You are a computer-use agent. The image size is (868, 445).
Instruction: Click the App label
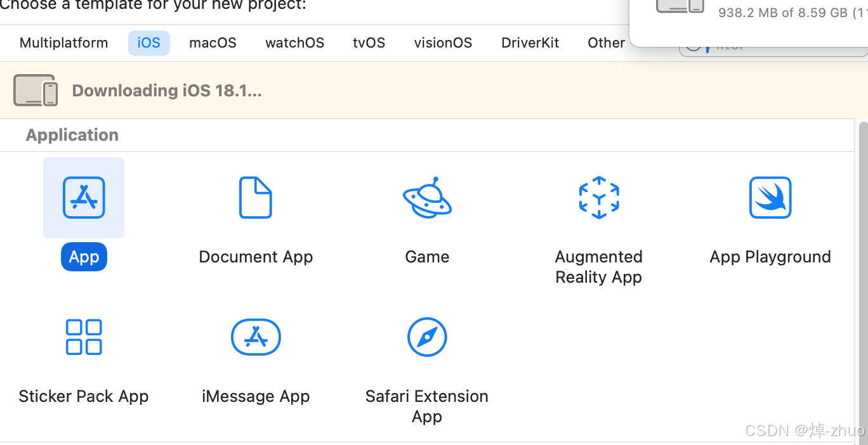click(84, 257)
